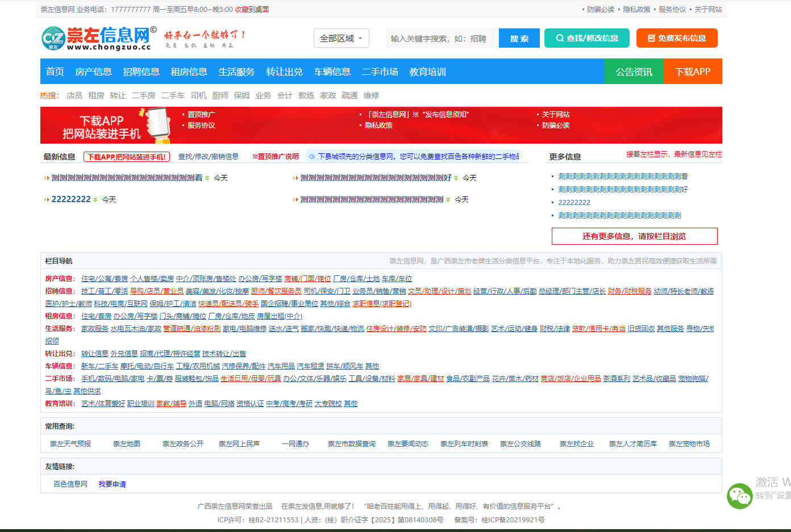Open the 崇左公交线路 link
The height and width of the screenshot is (532, 791).
tap(521, 443)
